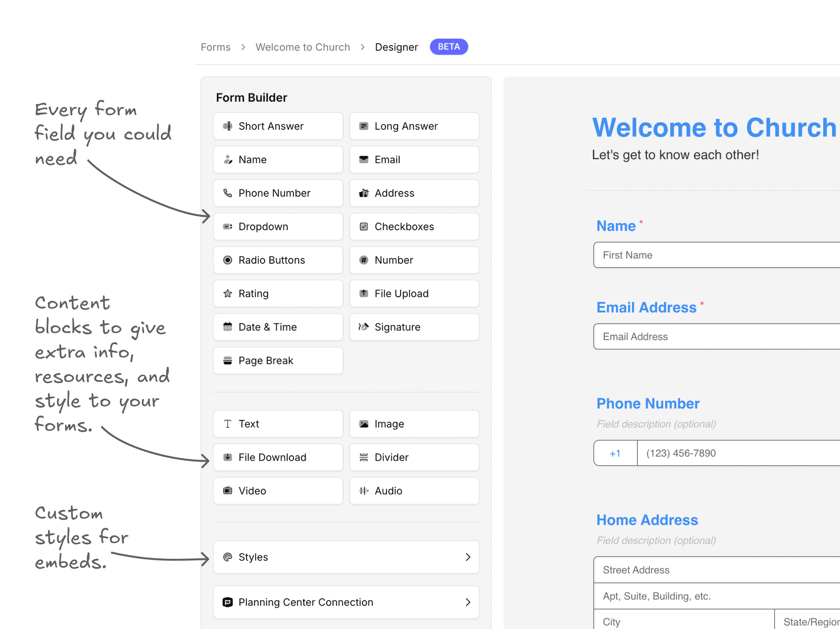Select the Radio Buttons icon
The image size is (840, 629).
point(228,260)
